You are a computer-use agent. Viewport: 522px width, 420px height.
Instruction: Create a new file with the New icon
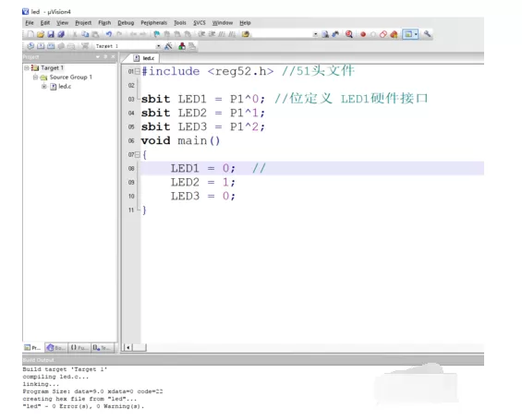click(30, 34)
